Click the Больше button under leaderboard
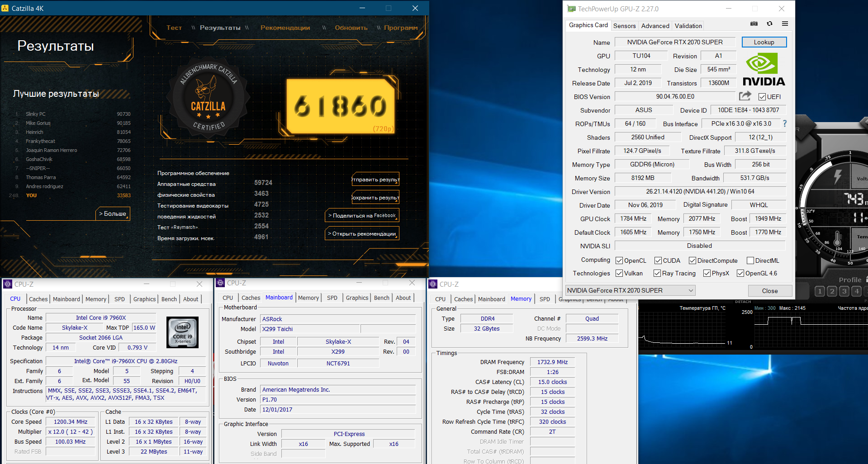 113,213
